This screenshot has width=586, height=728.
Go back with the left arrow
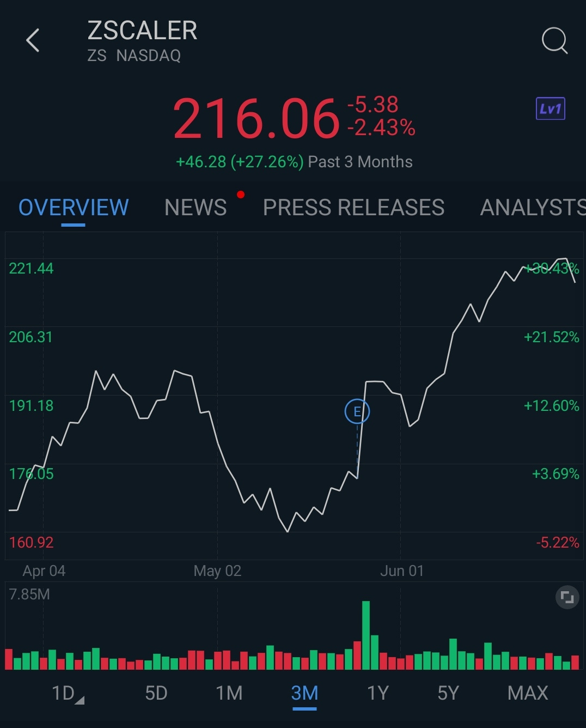(33, 40)
